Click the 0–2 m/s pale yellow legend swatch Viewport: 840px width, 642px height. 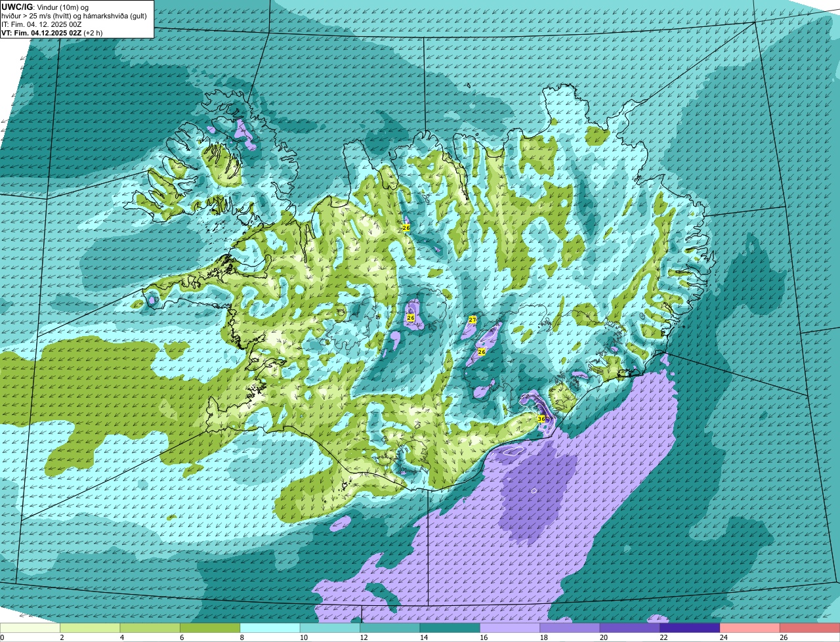coord(30,628)
